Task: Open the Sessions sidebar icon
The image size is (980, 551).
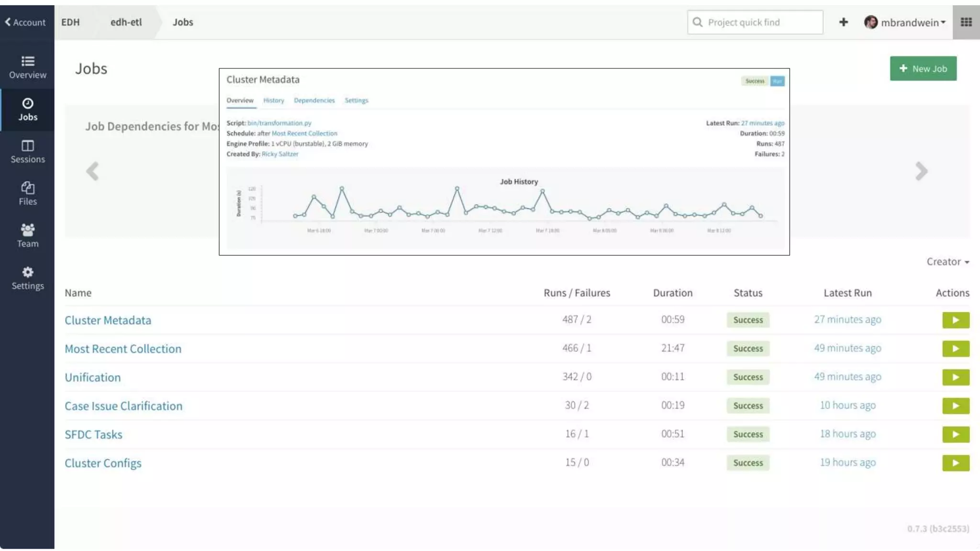Action: point(27,151)
